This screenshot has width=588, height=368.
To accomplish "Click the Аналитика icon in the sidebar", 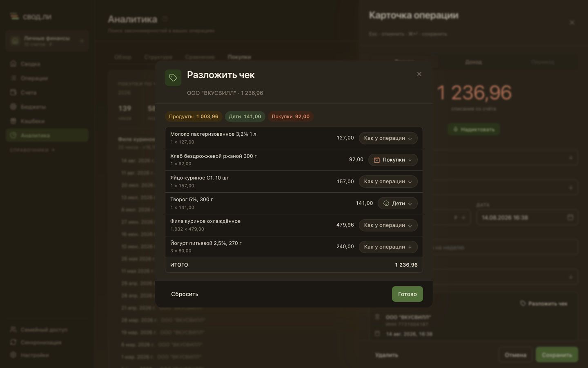I will point(13,135).
